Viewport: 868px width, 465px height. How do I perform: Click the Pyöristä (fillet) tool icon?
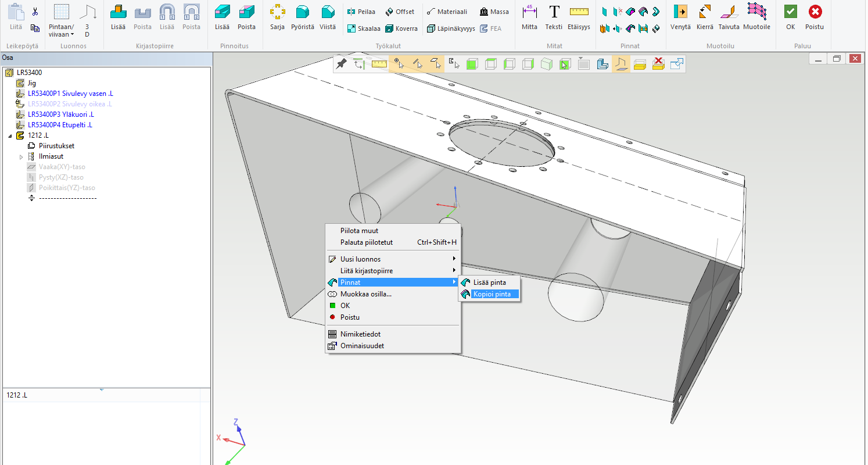click(x=302, y=12)
